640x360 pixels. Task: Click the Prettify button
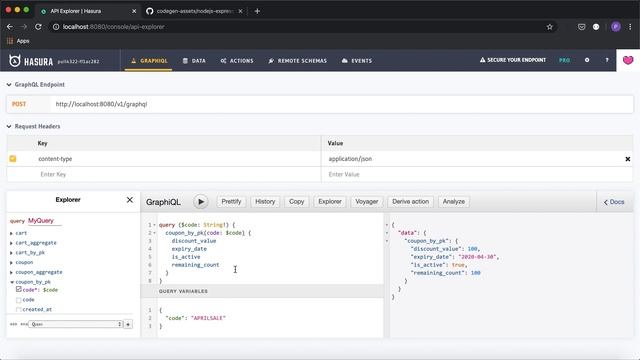click(x=231, y=202)
